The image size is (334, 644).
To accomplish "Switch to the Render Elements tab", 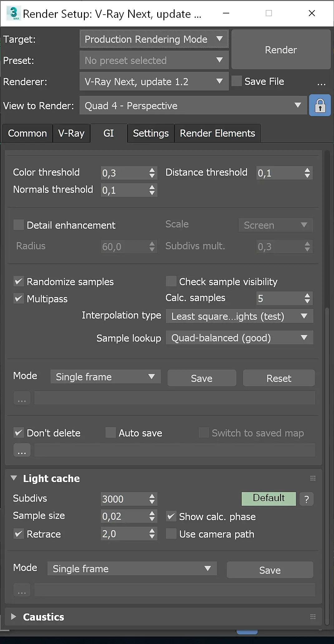I will click(217, 134).
